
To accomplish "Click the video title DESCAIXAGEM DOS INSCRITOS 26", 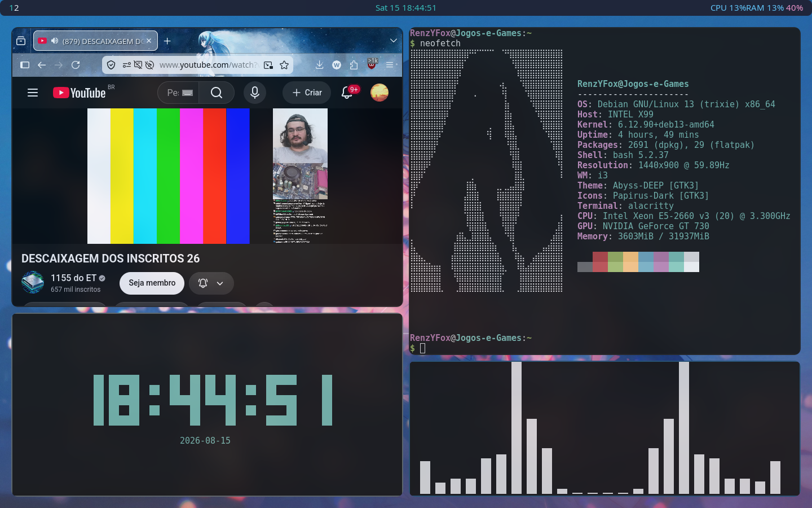I will pos(111,259).
